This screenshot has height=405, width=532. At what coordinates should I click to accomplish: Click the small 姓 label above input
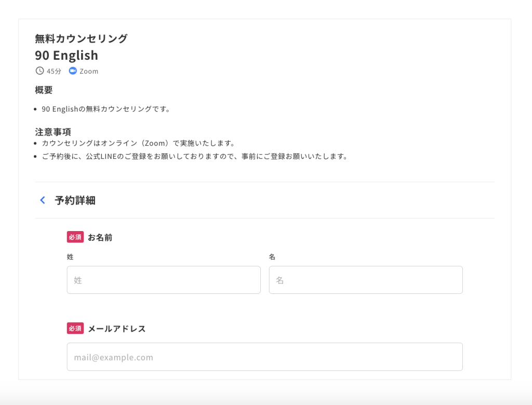[70, 257]
